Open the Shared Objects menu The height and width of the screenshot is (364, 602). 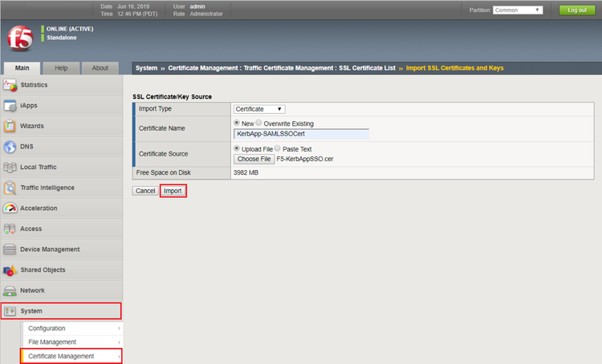pyautogui.click(x=62, y=270)
